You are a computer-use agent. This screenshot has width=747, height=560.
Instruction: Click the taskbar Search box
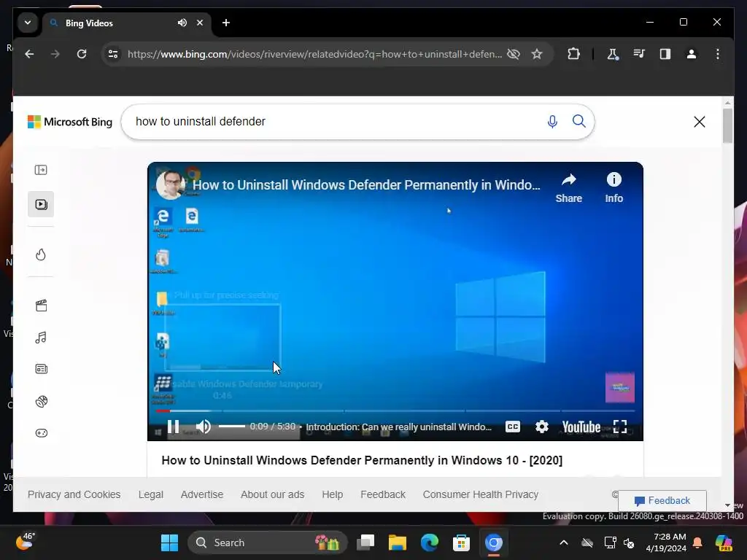pos(268,542)
